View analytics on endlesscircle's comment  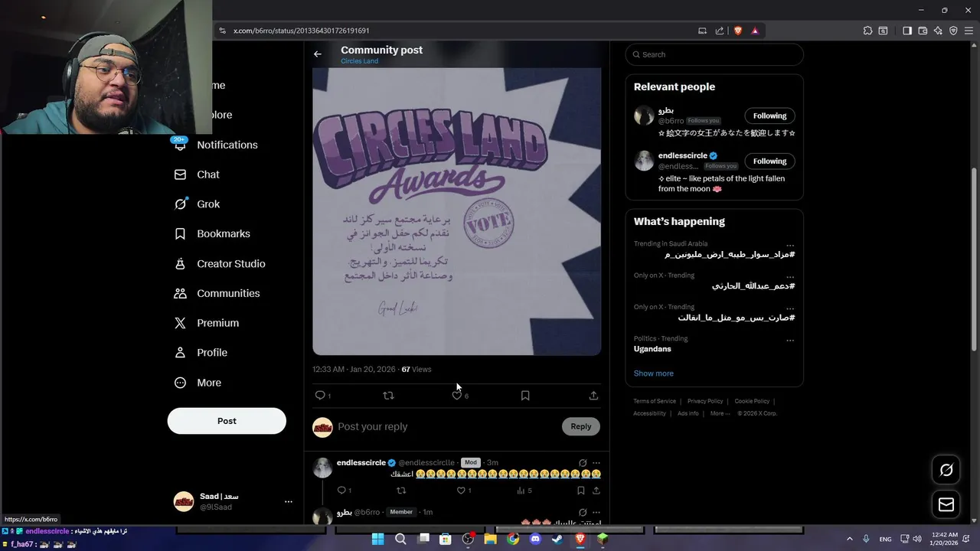521,491
